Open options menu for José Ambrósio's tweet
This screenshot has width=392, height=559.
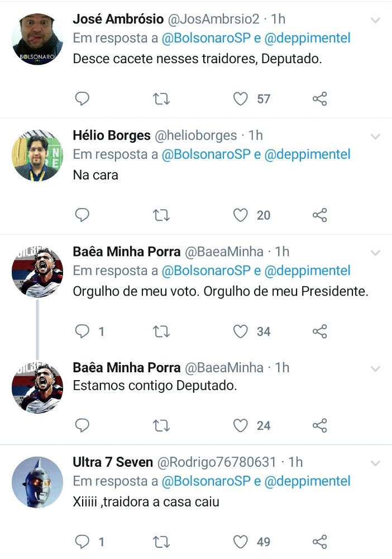pyautogui.click(x=375, y=20)
